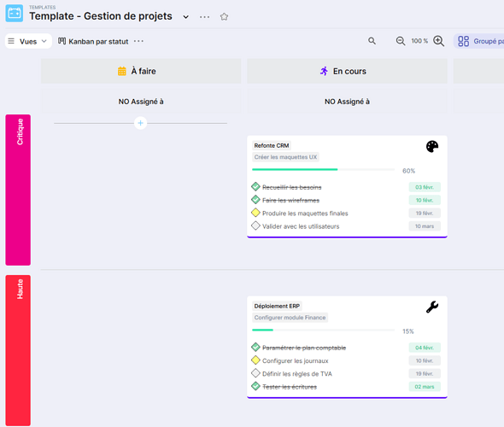Open the Kanban par statut options menu
The width and height of the screenshot is (504, 427).
[x=138, y=41]
